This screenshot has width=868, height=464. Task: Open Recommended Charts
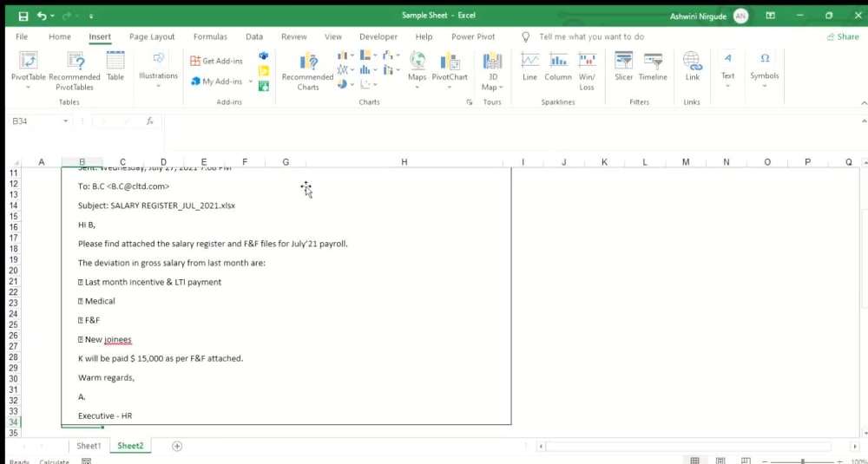click(x=308, y=71)
